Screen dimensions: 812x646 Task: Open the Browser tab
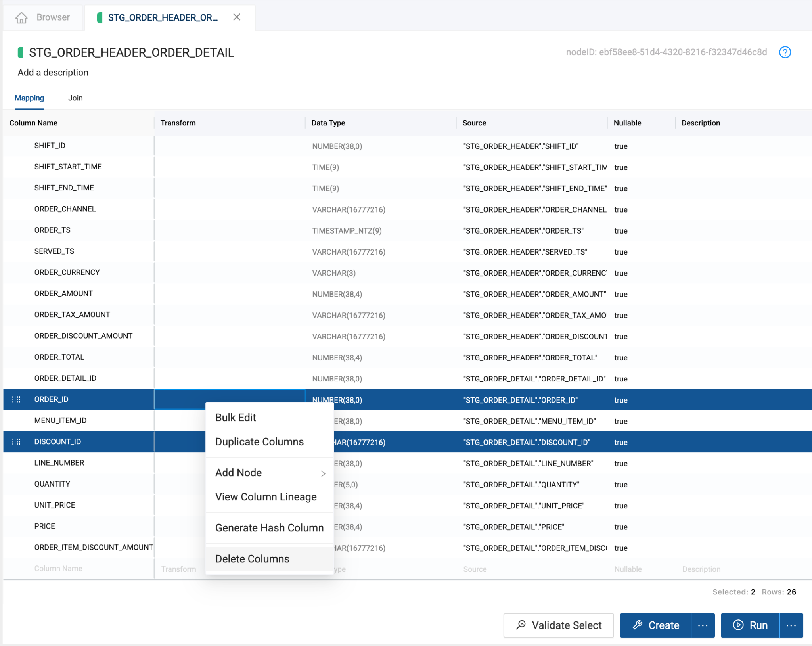pyautogui.click(x=43, y=17)
